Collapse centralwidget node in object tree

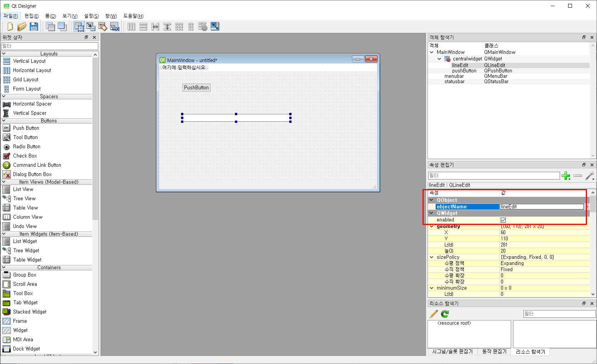(439, 59)
